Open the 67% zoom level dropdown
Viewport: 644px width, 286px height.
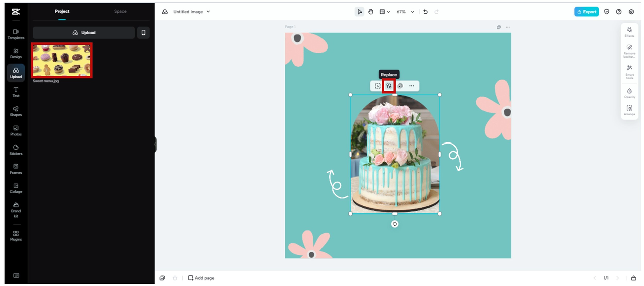click(x=406, y=12)
